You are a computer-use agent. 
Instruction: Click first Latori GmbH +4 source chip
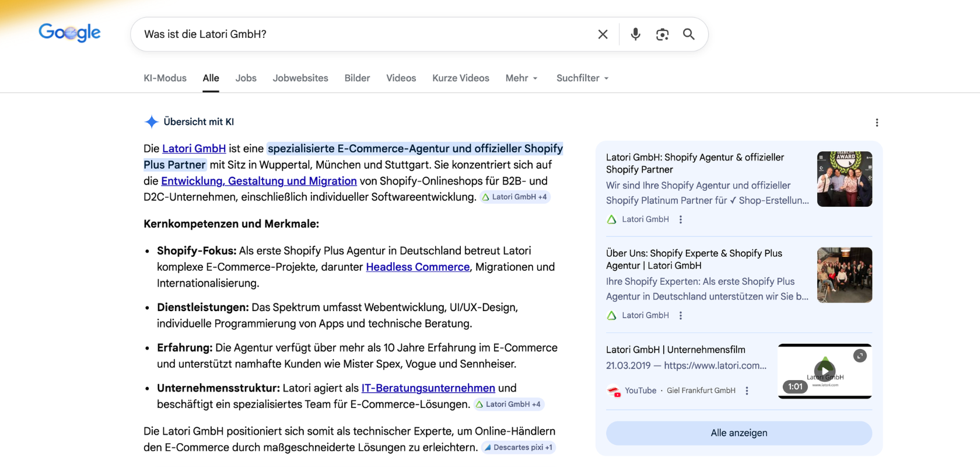tap(514, 197)
